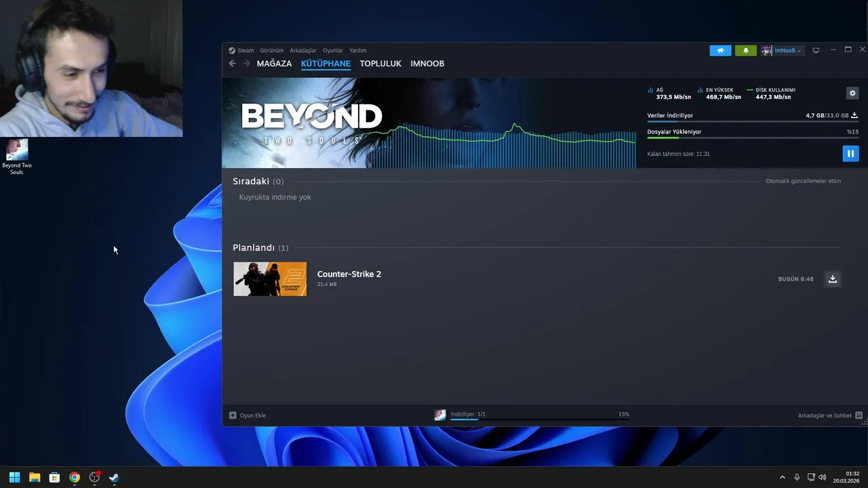
Task: Open download settings gear icon
Action: coord(852,93)
